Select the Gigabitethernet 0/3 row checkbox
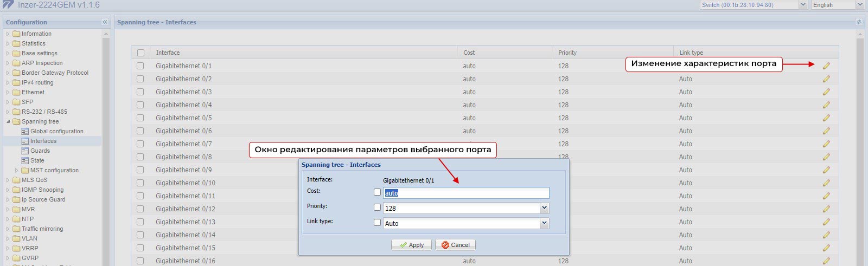The width and height of the screenshot is (868, 266). point(141,92)
